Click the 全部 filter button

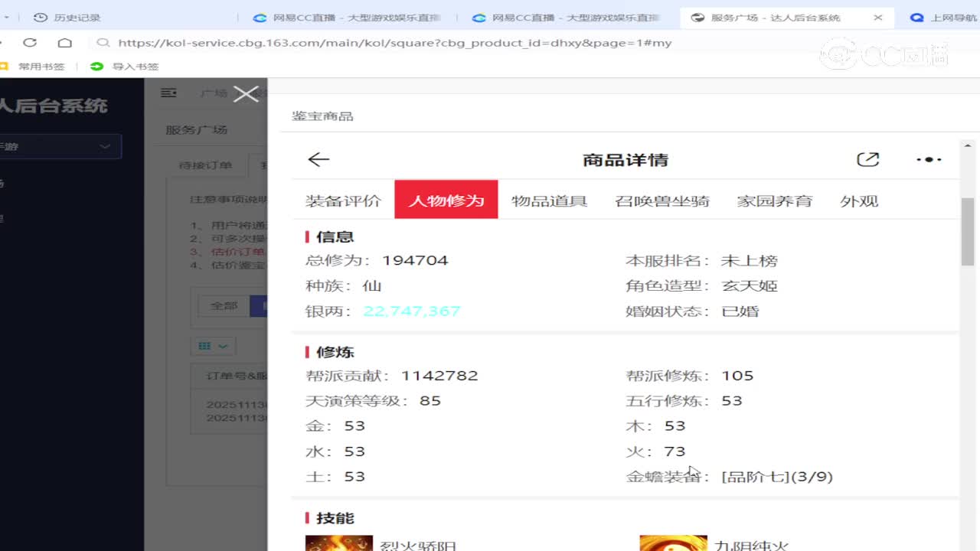224,305
